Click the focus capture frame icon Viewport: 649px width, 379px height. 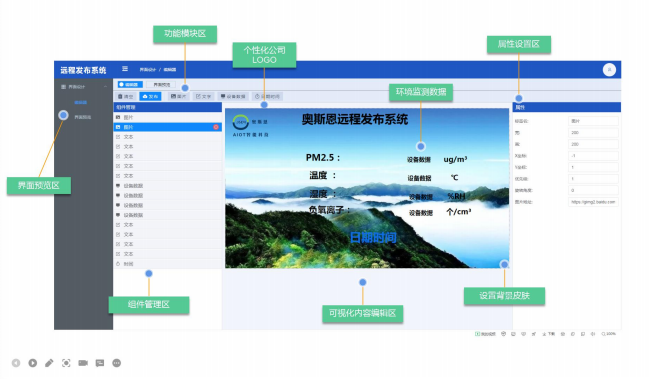[x=66, y=363]
